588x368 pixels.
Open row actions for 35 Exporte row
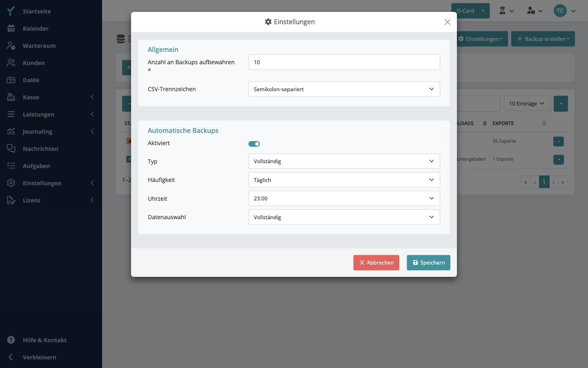click(x=559, y=141)
